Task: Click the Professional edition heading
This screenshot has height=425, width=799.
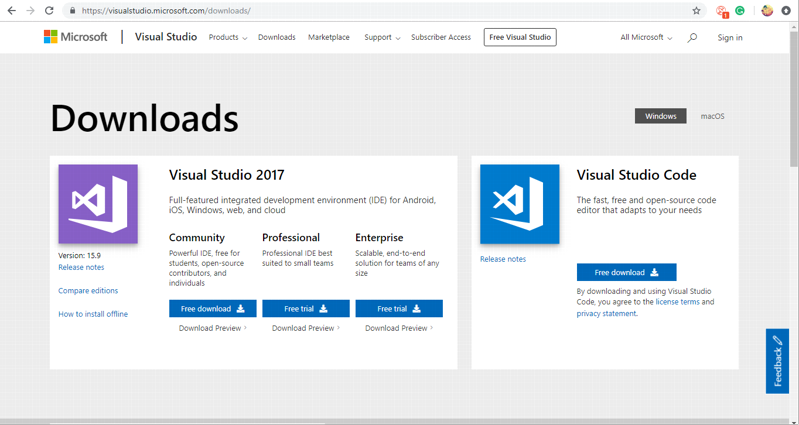Action: (x=291, y=238)
